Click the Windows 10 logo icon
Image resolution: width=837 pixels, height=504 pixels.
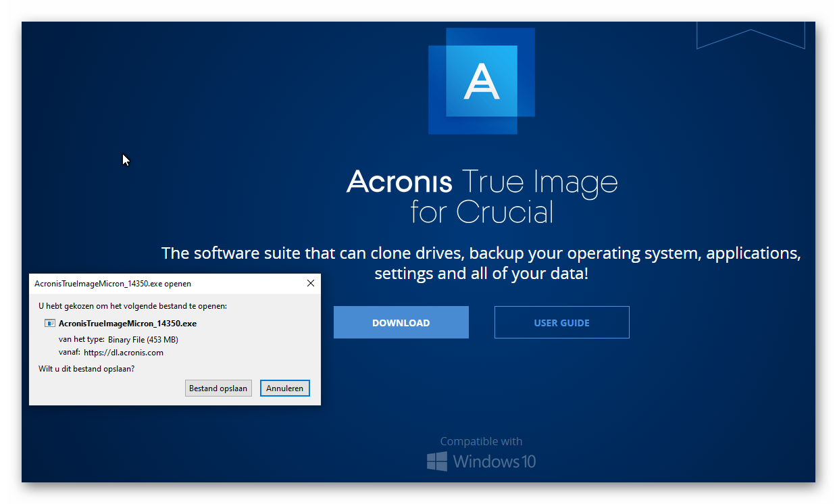437,461
